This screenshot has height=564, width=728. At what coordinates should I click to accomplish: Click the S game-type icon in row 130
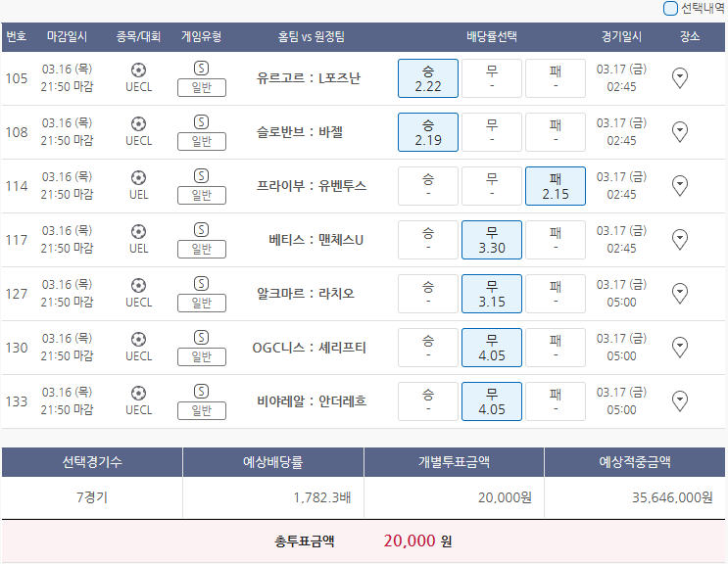[x=201, y=337]
